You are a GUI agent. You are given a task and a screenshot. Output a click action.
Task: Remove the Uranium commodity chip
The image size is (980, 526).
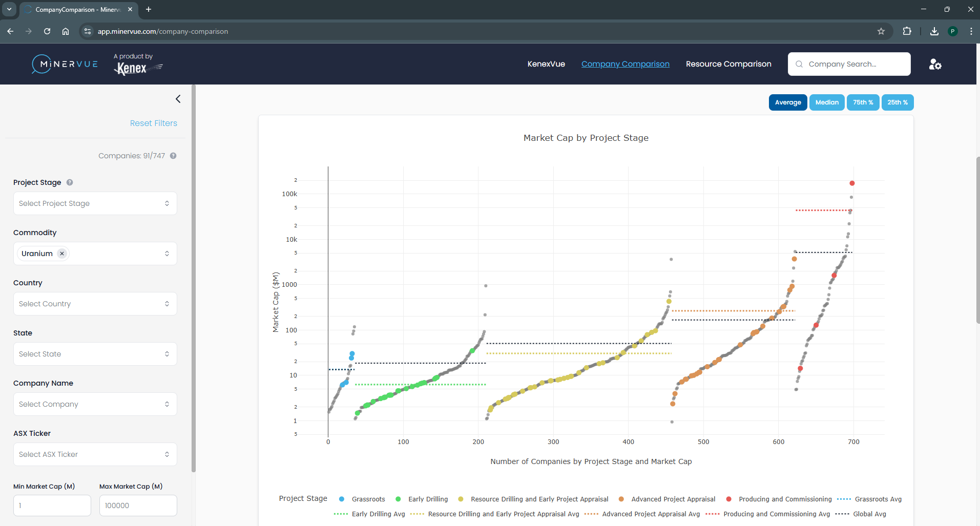[x=62, y=254]
